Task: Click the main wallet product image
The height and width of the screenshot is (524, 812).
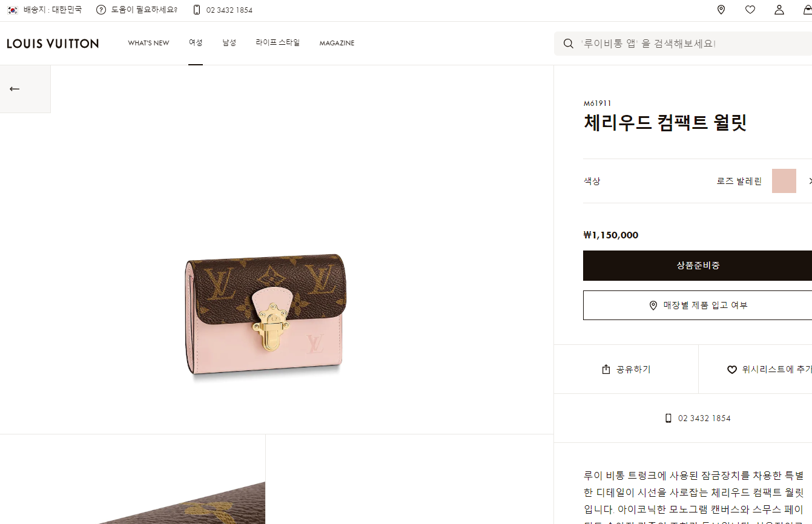Action: 265,316
